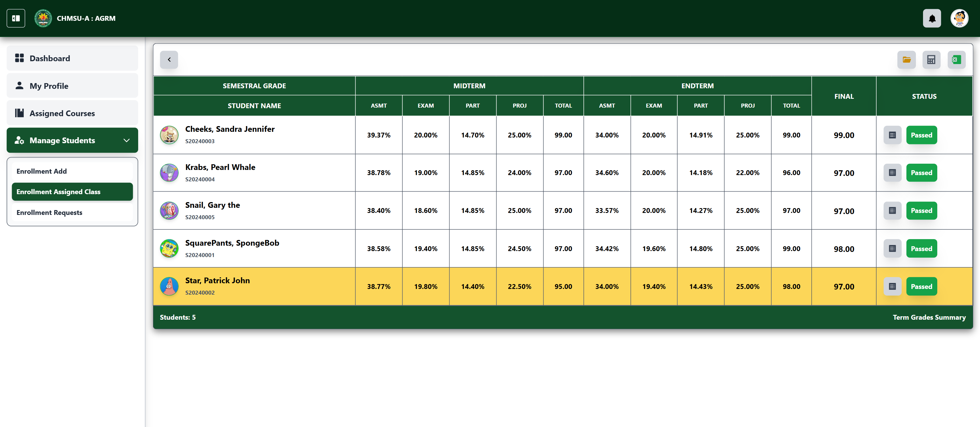This screenshot has height=427, width=980.
Task: Open the user avatar menu
Action: point(959,18)
